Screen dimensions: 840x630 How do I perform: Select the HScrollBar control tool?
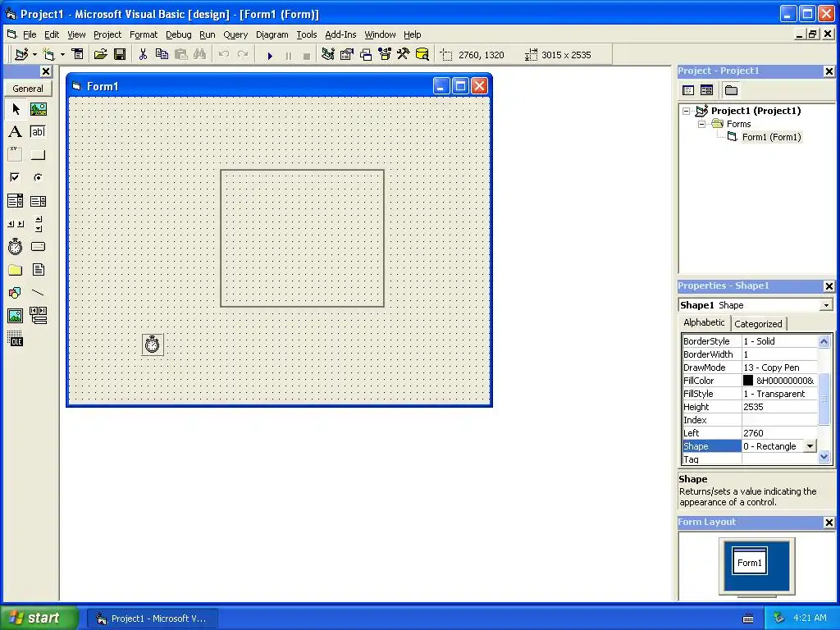16,224
